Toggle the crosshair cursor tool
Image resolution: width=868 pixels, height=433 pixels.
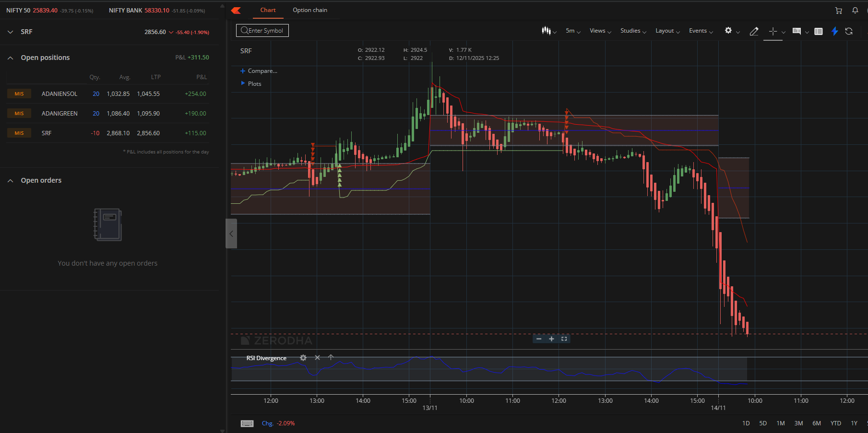[773, 31]
